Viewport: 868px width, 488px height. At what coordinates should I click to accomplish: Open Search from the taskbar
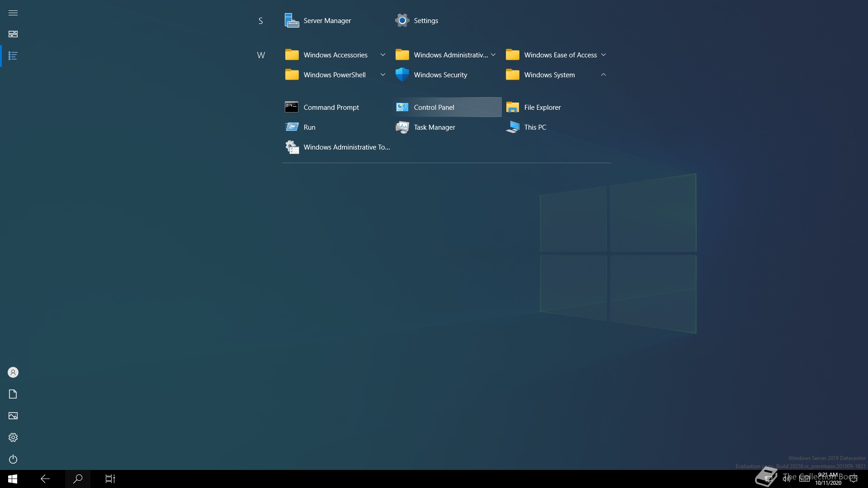click(x=78, y=479)
